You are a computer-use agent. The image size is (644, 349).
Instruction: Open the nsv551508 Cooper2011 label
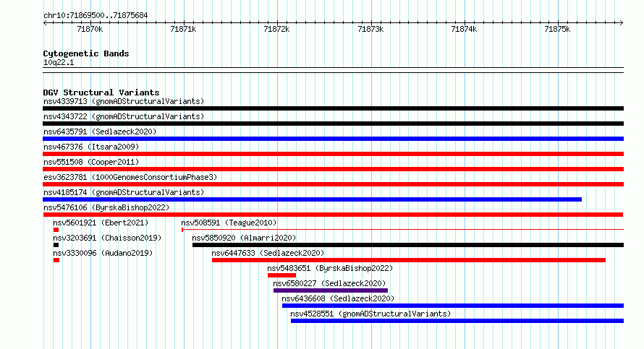click(91, 162)
